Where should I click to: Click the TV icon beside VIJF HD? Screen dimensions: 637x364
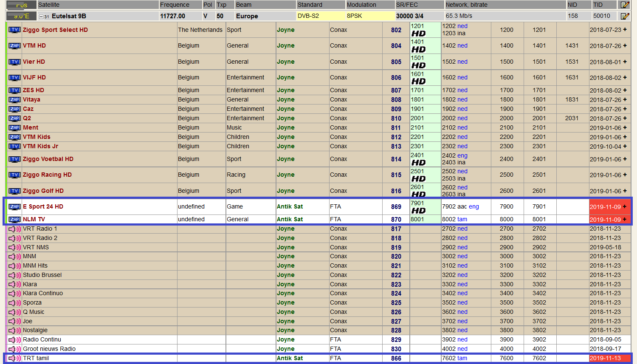coord(15,77)
